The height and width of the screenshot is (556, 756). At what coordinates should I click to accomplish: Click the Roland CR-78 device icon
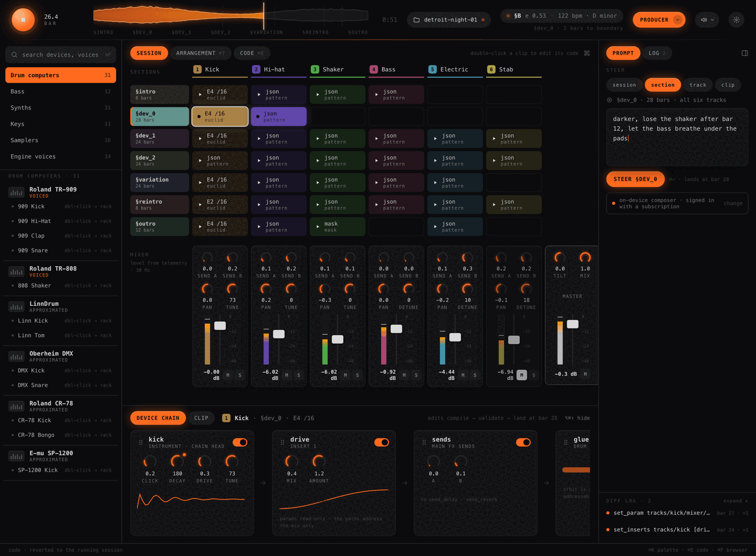(16, 407)
